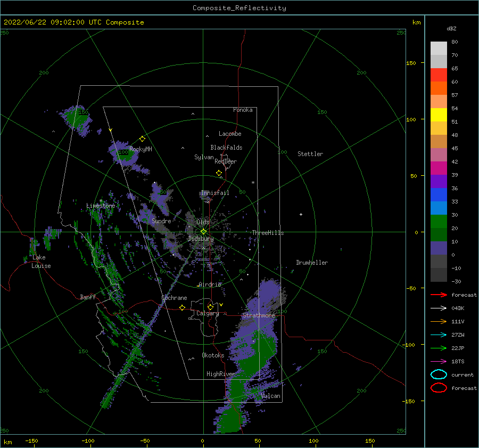Viewport: 479px width, 448px height.
Task: Click the Sylvan label
Action: coord(204,157)
